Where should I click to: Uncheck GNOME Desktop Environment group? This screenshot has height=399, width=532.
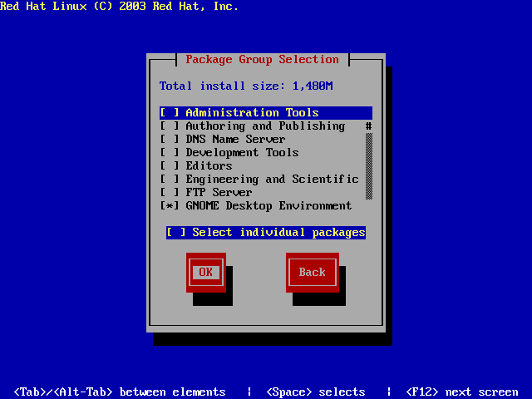pos(256,205)
